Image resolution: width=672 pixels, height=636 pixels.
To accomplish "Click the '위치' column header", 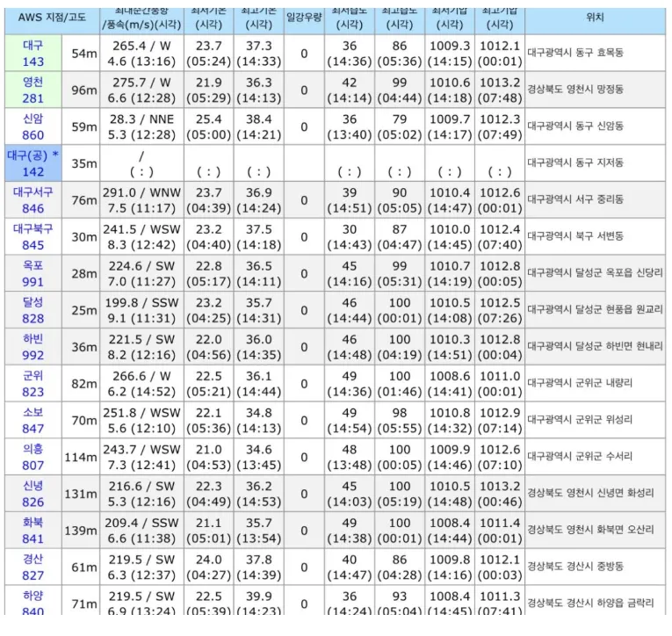I will (x=595, y=18).
